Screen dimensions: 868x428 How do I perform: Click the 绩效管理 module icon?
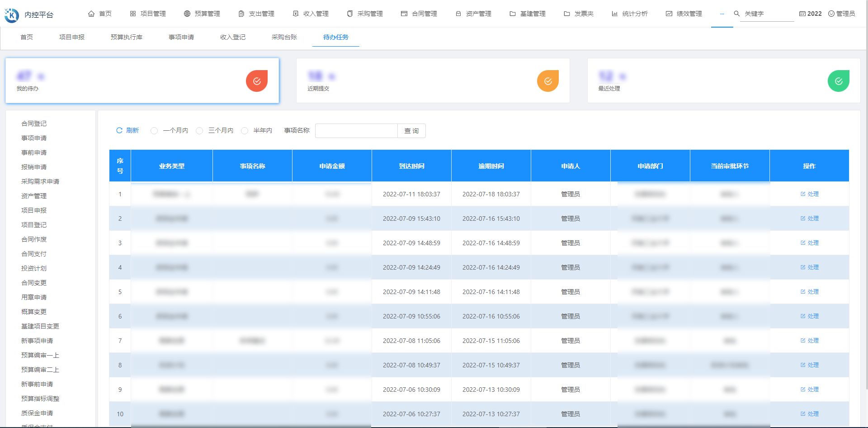coord(669,14)
